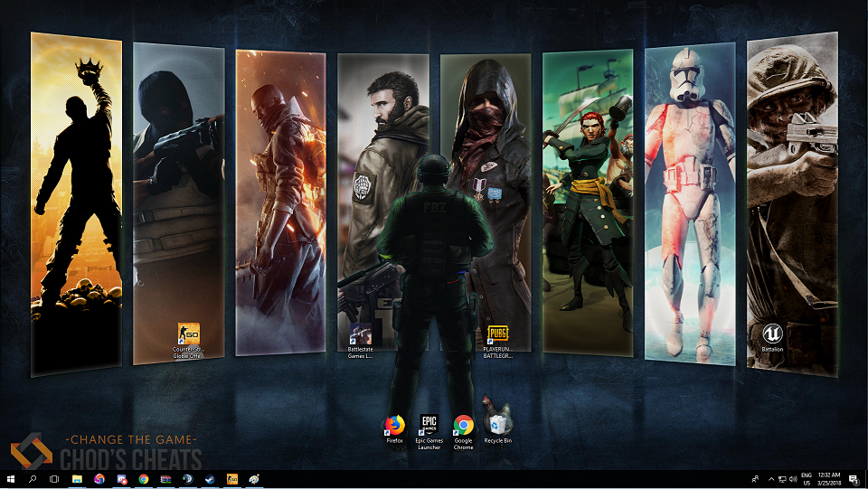Click the taskbar search magnifier
Viewport: 868px width, 489px height.
pyautogui.click(x=33, y=479)
